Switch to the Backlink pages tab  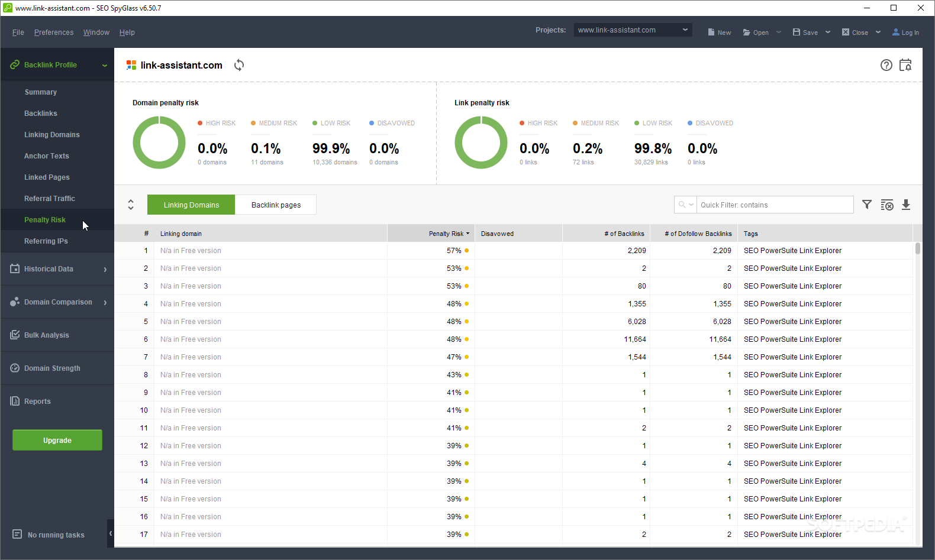tap(276, 205)
